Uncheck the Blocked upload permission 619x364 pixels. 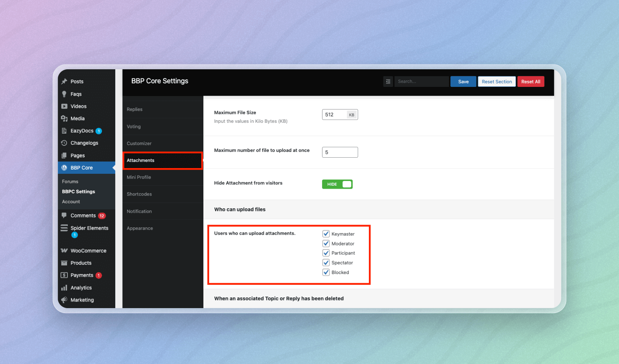(326, 272)
